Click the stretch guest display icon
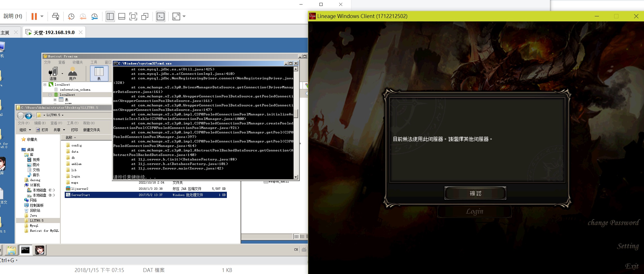This screenshot has height=274, width=644. coord(176,16)
